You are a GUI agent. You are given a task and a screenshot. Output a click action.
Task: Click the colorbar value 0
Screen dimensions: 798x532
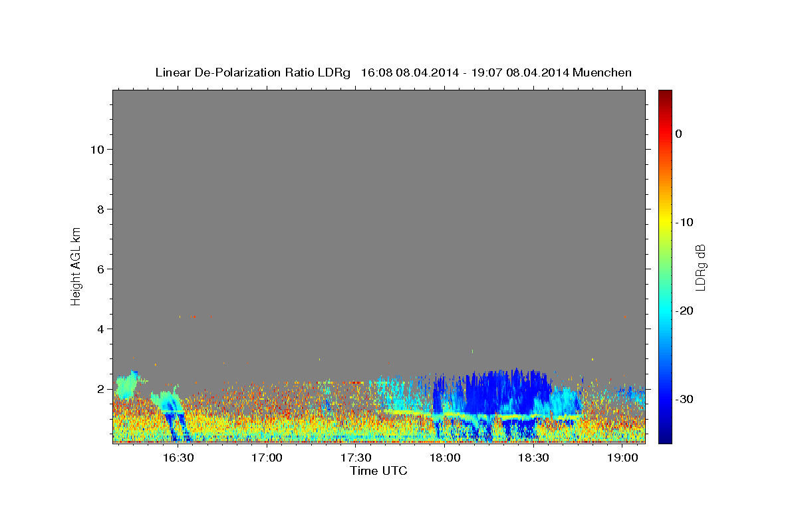click(x=678, y=134)
